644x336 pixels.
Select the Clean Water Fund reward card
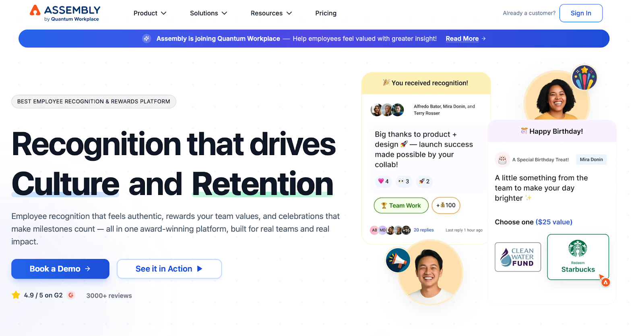(518, 257)
